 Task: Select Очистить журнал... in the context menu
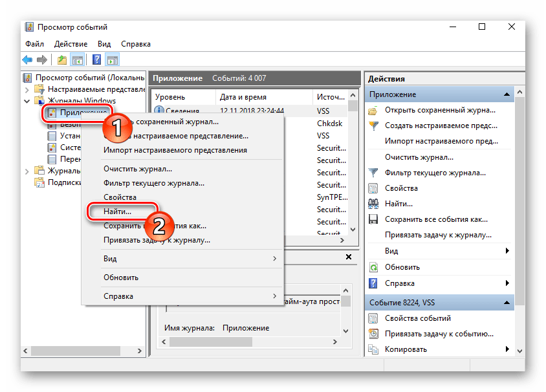[x=137, y=169]
